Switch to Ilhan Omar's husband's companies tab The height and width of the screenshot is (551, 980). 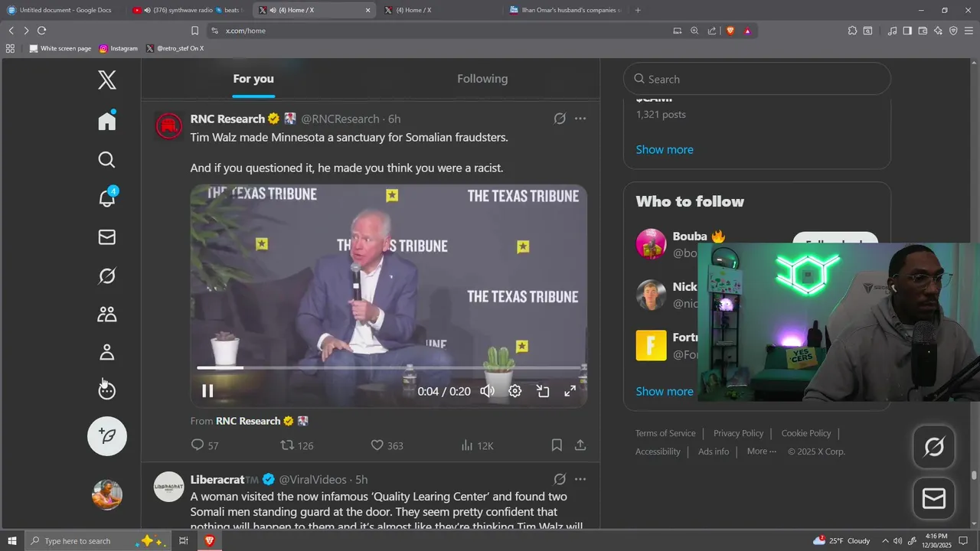pos(568,10)
